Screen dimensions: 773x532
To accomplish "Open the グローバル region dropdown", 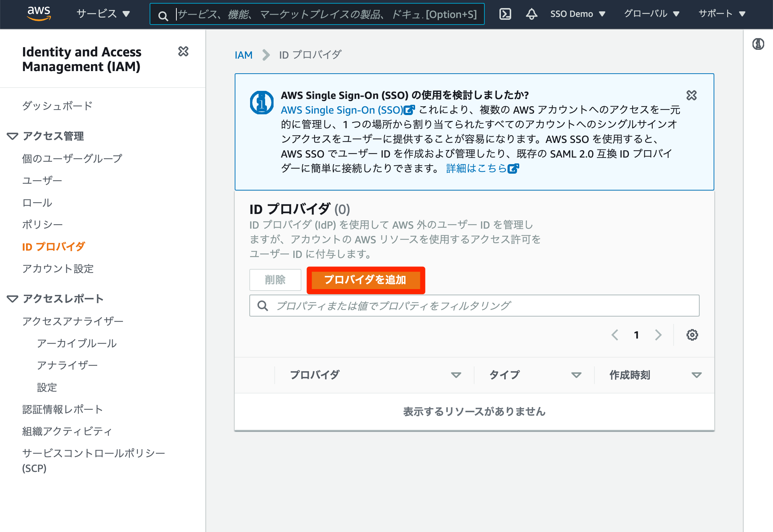I will coord(652,14).
